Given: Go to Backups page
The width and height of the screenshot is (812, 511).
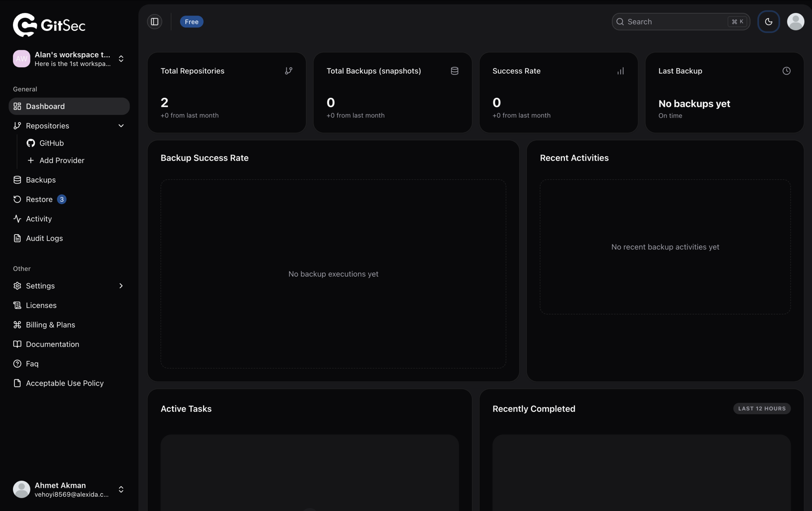Looking at the screenshot, I should pos(41,180).
